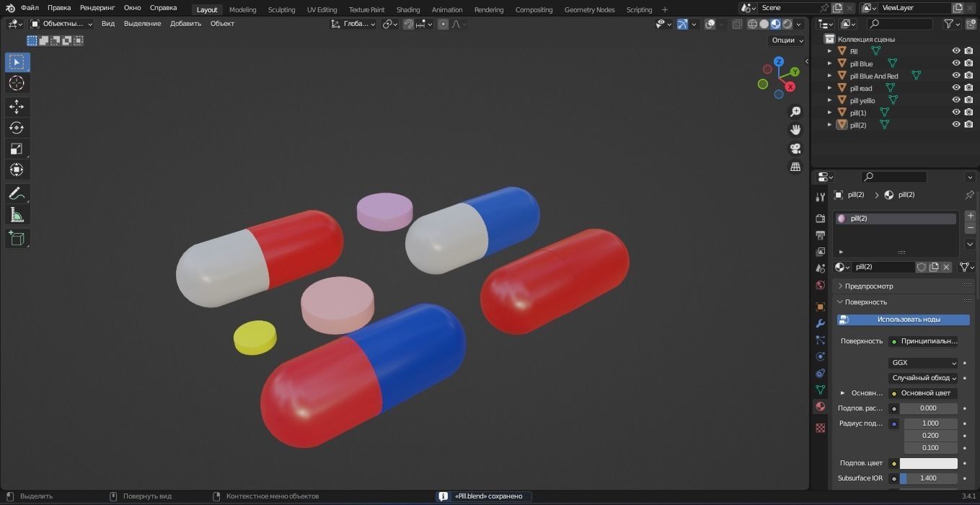Toggle camera view with camera icon
The image size is (980, 505).
(795, 149)
